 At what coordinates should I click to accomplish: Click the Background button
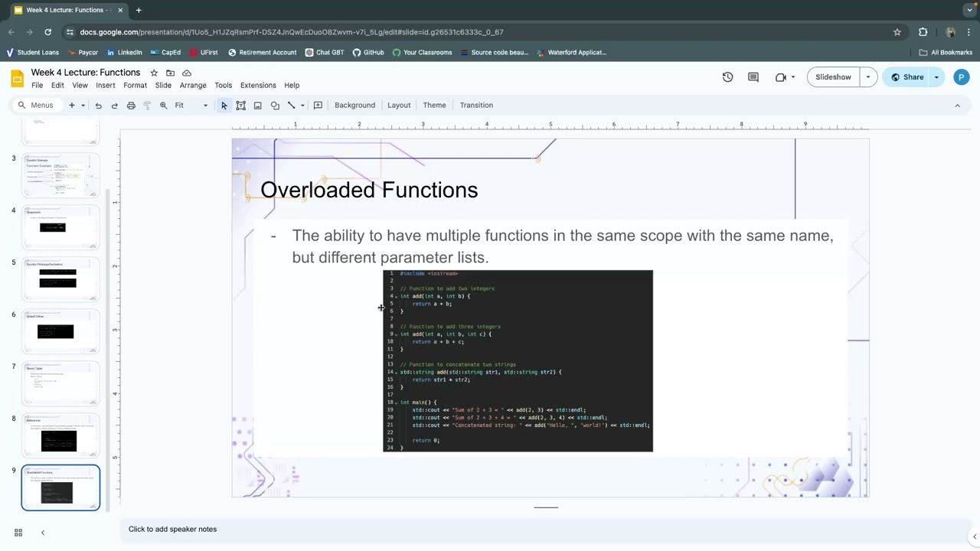click(x=354, y=106)
